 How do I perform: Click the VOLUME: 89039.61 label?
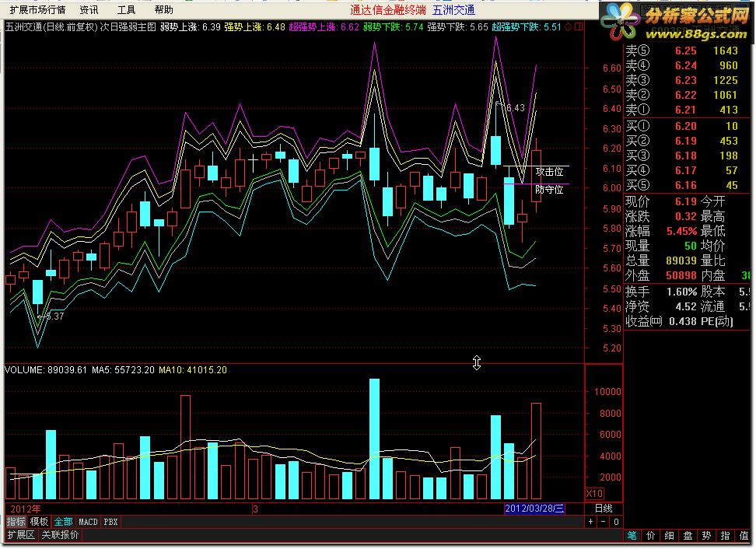[x=46, y=369]
